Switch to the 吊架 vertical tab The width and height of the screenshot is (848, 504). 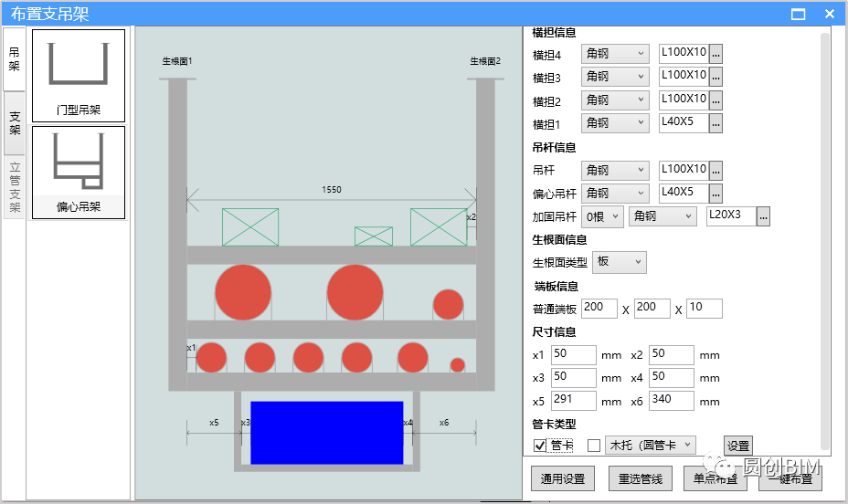(14, 59)
